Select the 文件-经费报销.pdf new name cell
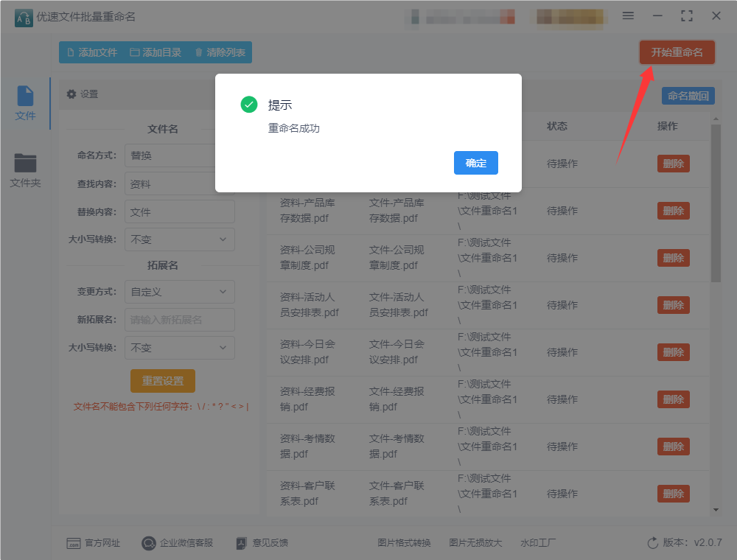Screen dimensions: 737x560 tap(397, 399)
